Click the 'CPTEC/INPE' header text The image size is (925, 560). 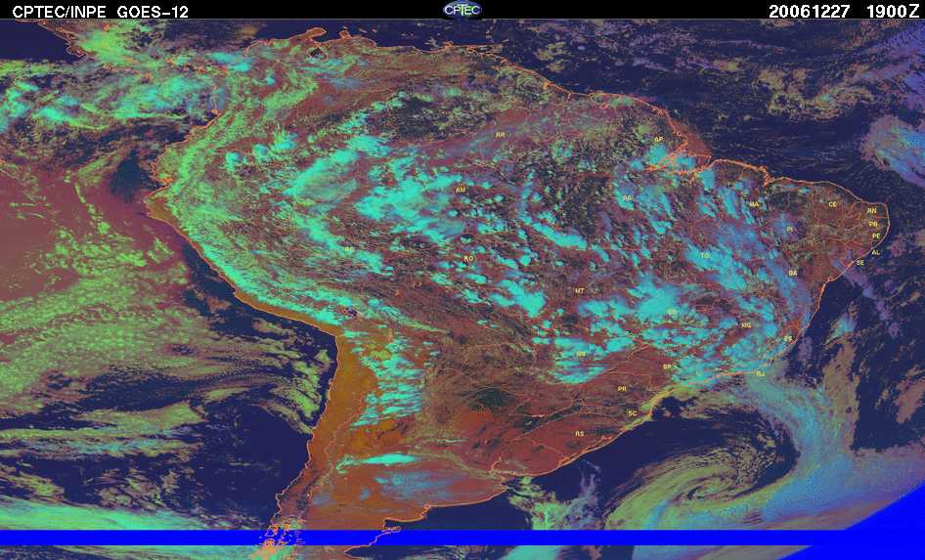(x=60, y=11)
